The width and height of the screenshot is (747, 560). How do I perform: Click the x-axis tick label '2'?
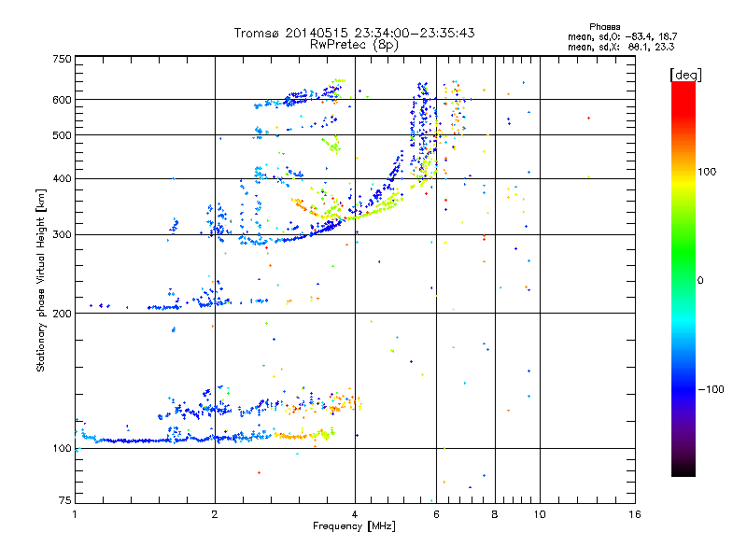(215, 514)
